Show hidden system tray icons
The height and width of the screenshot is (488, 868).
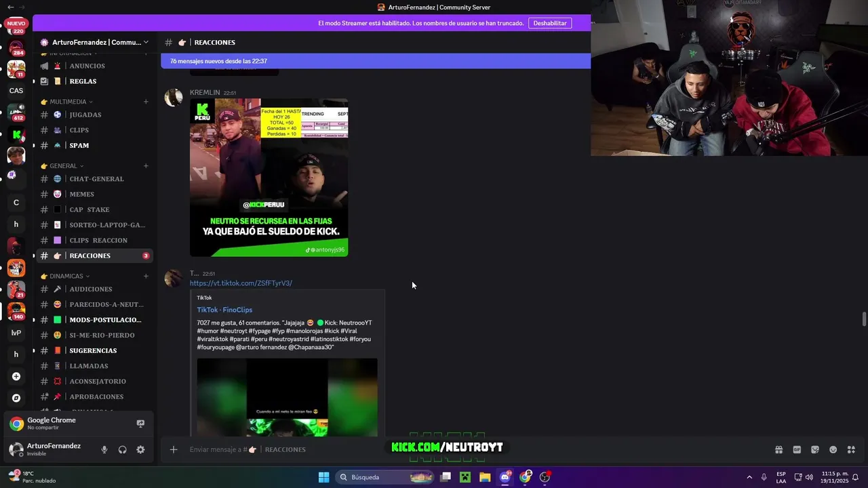[749, 477]
